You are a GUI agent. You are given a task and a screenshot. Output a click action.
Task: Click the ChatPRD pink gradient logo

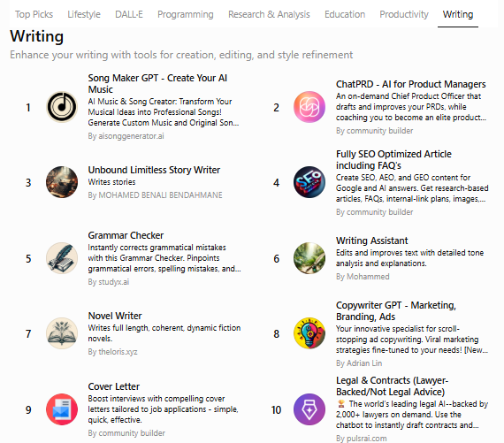point(309,107)
